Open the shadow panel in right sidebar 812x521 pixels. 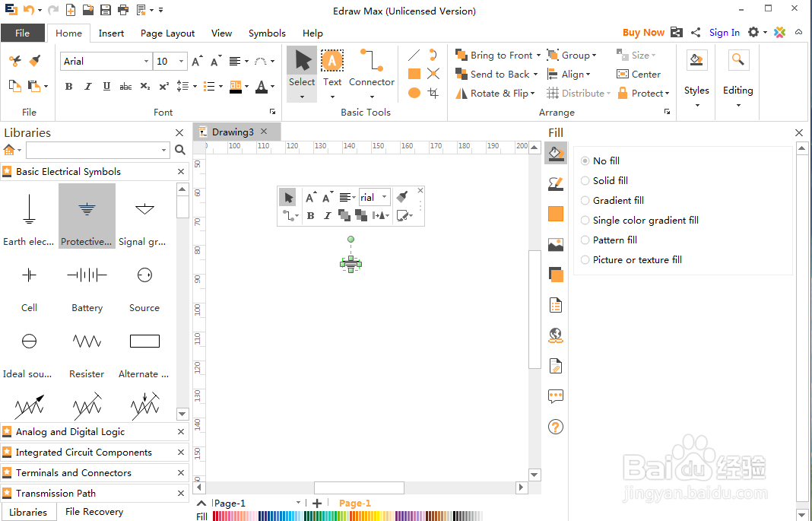point(555,275)
